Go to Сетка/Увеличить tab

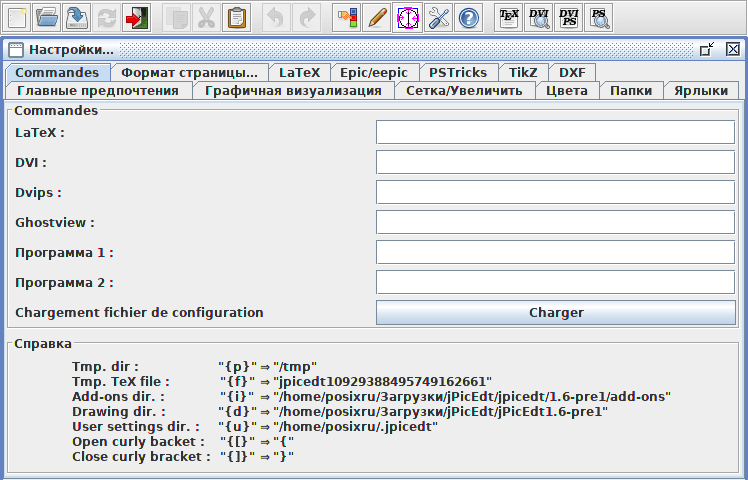pyautogui.click(x=464, y=91)
